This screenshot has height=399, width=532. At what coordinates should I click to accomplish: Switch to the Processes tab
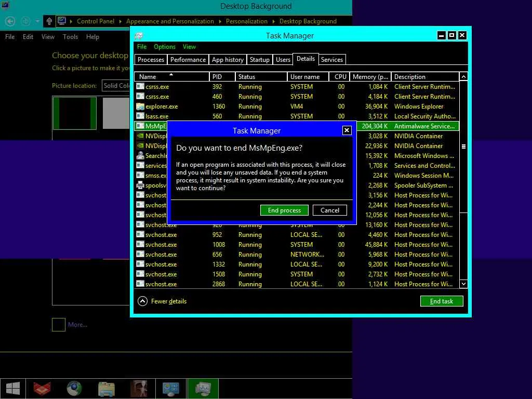point(151,59)
